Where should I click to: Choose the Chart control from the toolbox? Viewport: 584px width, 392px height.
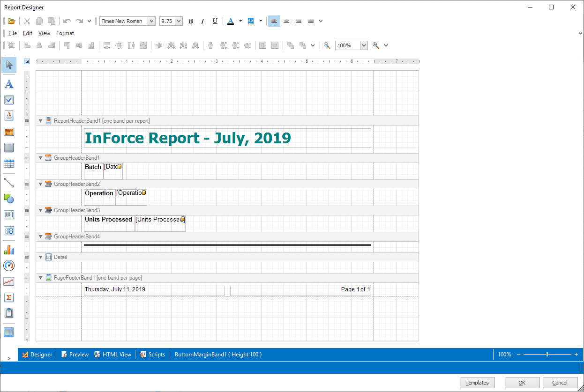pos(9,250)
